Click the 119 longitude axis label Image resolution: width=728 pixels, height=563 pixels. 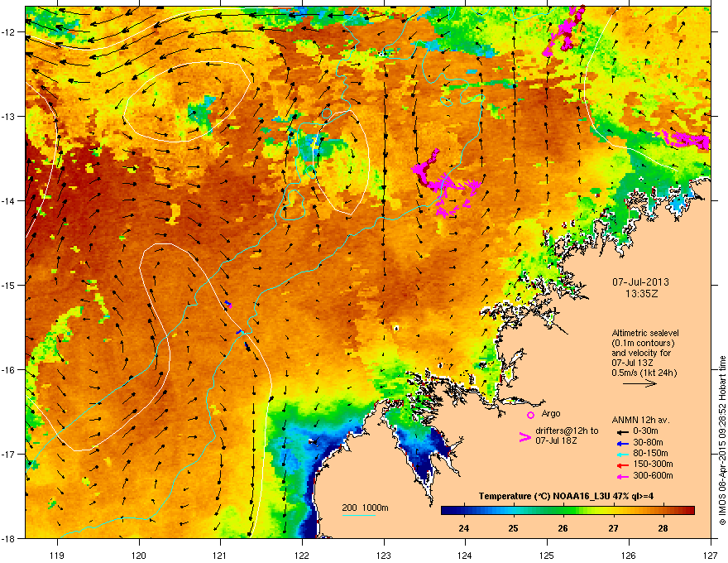point(57,555)
